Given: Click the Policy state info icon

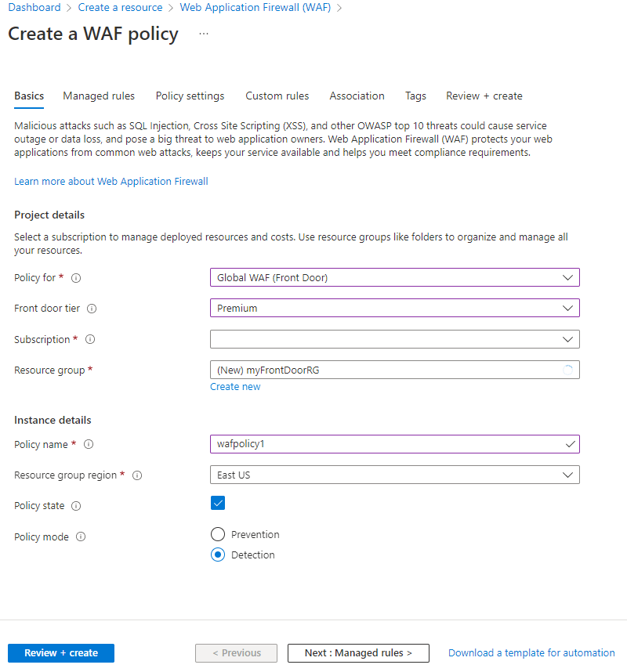Looking at the screenshot, I should [x=76, y=506].
